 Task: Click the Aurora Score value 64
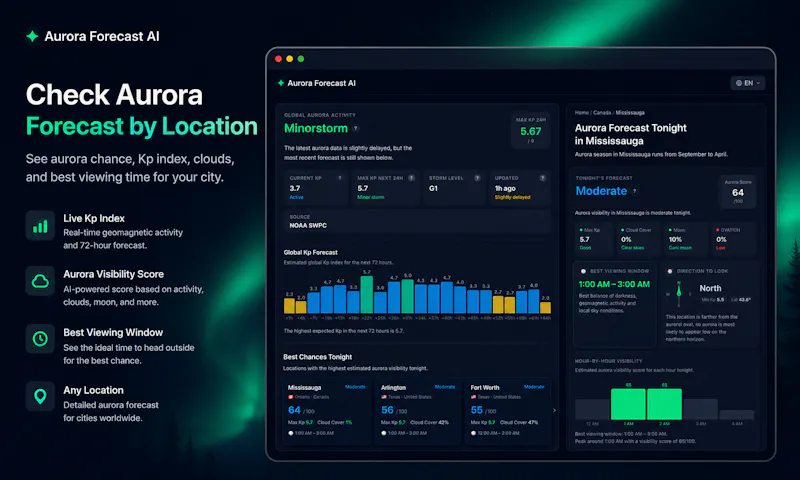click(x=738, y=192)
